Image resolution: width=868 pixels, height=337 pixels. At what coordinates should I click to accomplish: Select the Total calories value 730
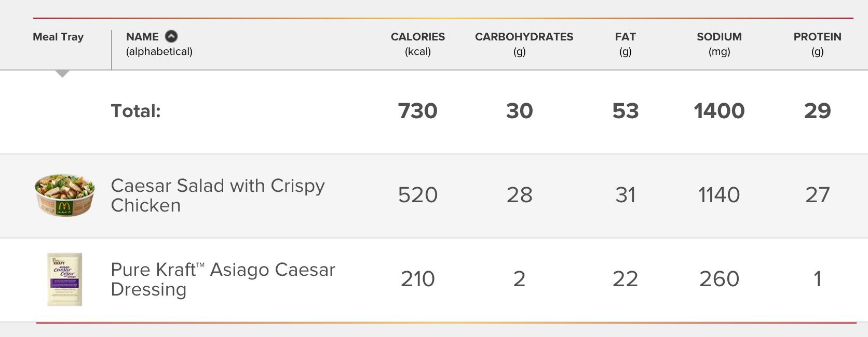tap(418, 111)
